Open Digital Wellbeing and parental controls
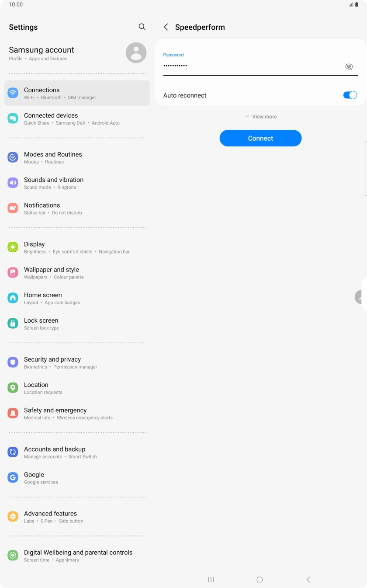The width and height of the screenshot is (367, 588). tap(77, 556)
